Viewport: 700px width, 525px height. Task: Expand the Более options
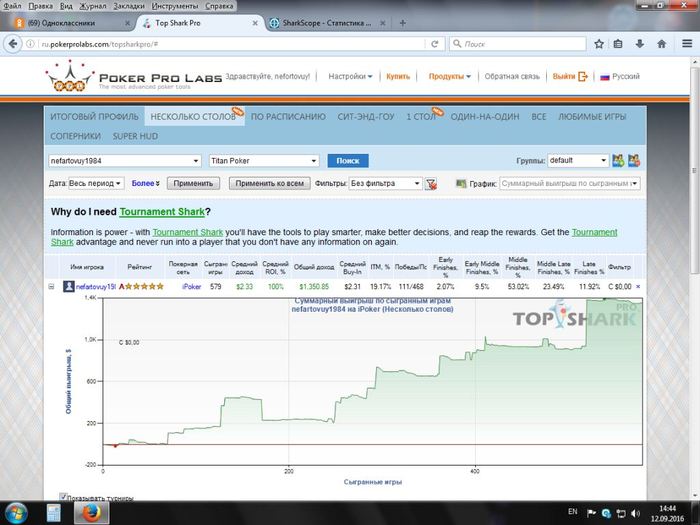coord(146,183)
